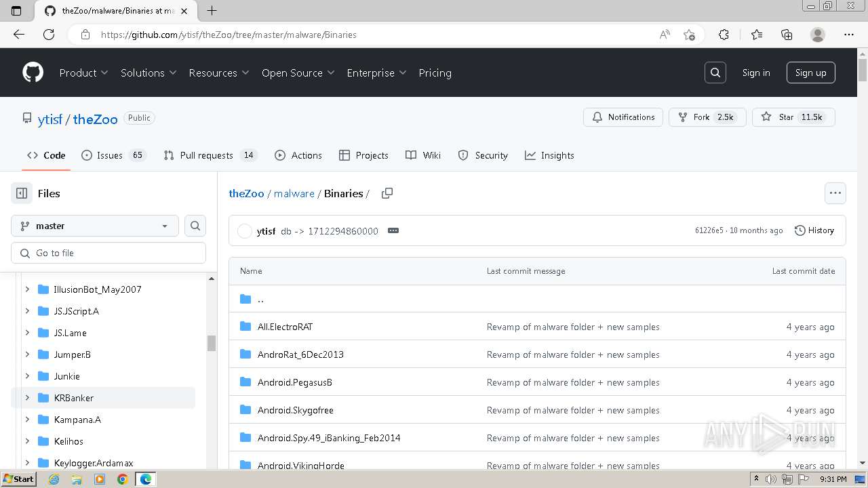Click the file search magnifier icon
868x488 pixels.
pyautogui.click(x=195, y=226)
